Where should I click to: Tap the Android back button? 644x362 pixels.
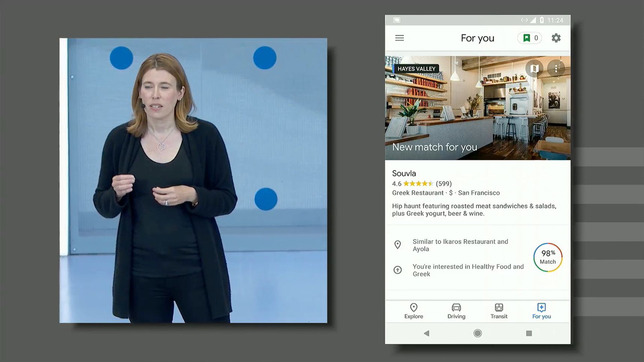point(426,333)
